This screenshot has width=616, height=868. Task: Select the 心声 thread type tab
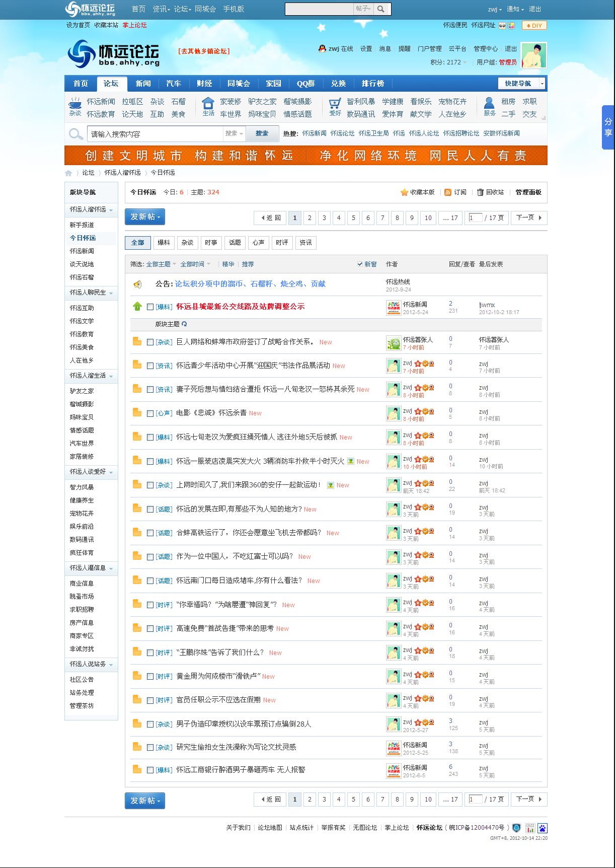coord(258,243)
